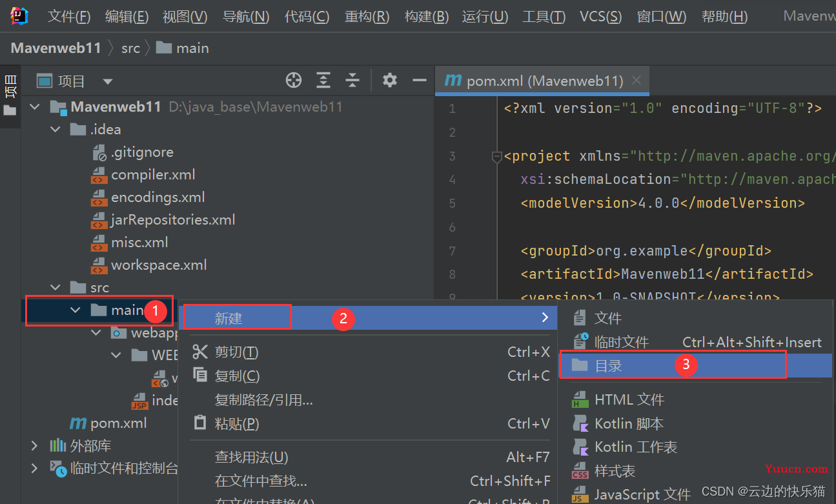Click the locate file crosshair icon
Image resolution: width=836 pixels, height=504 pixels.
(294, 80)
